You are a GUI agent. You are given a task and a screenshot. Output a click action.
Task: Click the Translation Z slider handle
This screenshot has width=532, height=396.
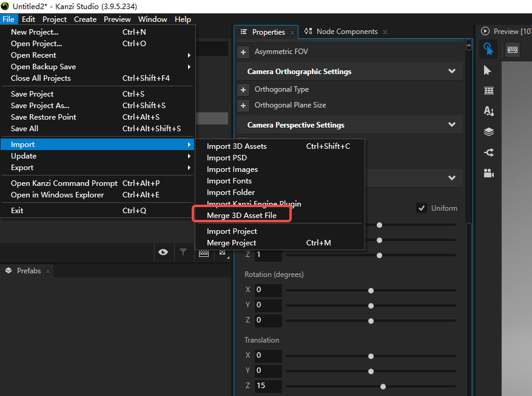pyautogui.click(x=383, y=386)
